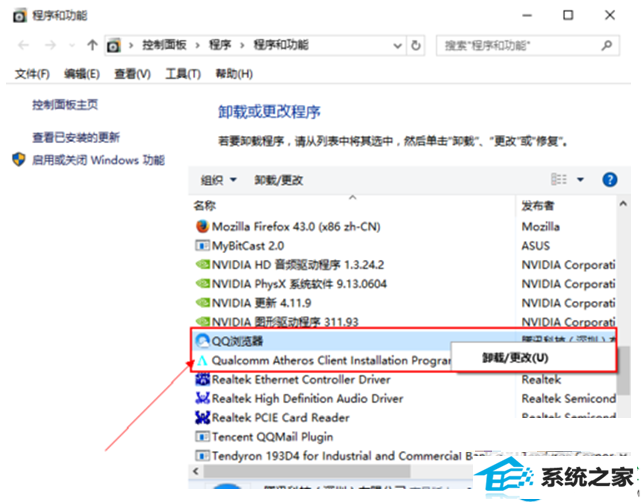
Task: Select Realtek Ethernet Controller Driver entry
Action: (301, 380)
